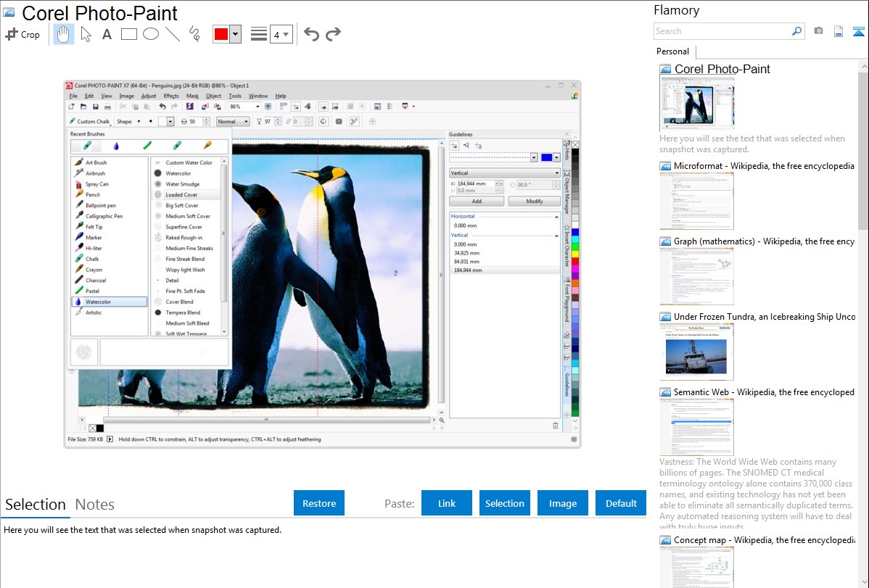
Task: Open the color dropdown arrow
Action: coord(235,34)
